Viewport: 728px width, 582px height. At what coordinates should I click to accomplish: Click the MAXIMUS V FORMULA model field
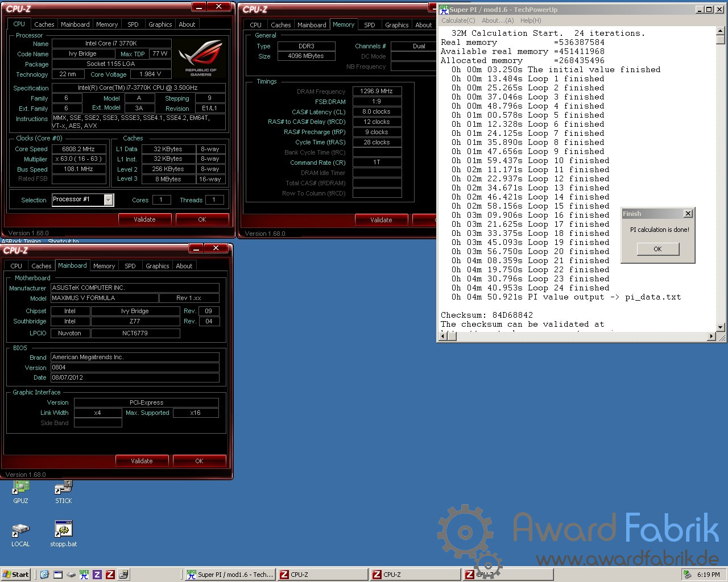pos(104,298)
